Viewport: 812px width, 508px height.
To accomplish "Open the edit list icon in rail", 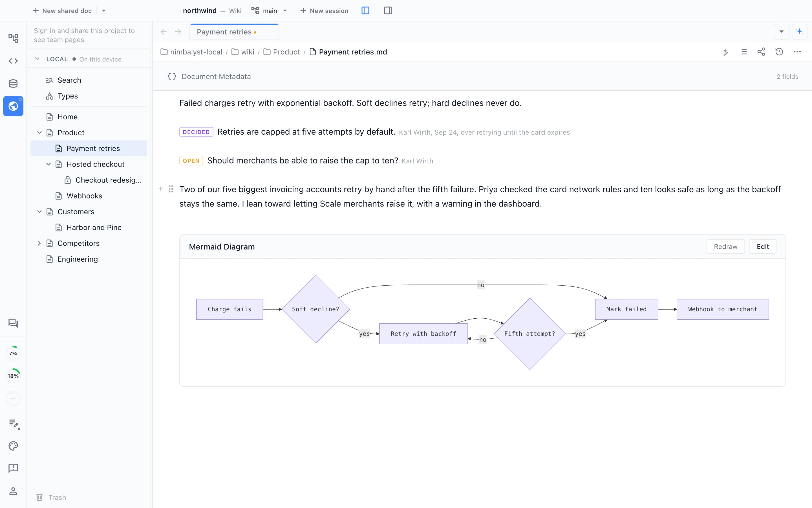I will 14,424.
